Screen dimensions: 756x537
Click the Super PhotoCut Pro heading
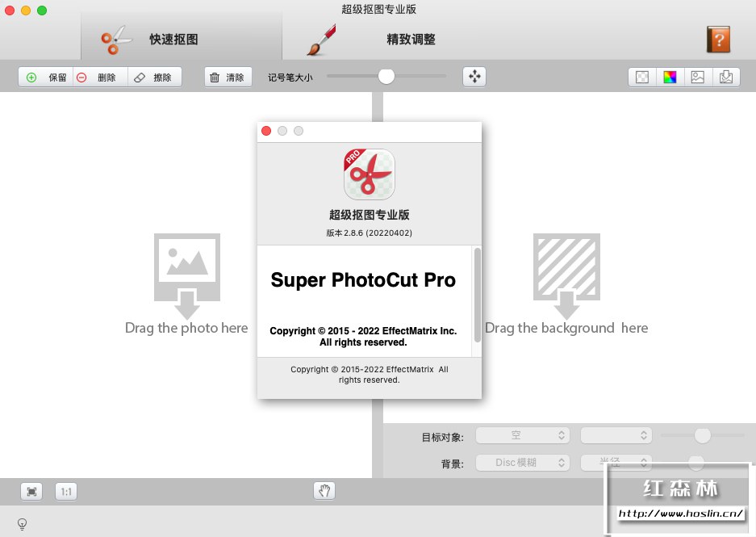(363, 280)
